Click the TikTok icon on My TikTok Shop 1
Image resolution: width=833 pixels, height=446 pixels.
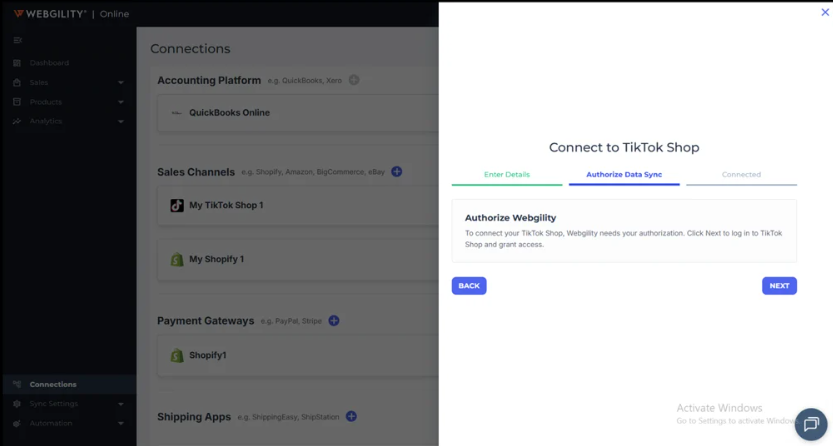tap(177, 205)
